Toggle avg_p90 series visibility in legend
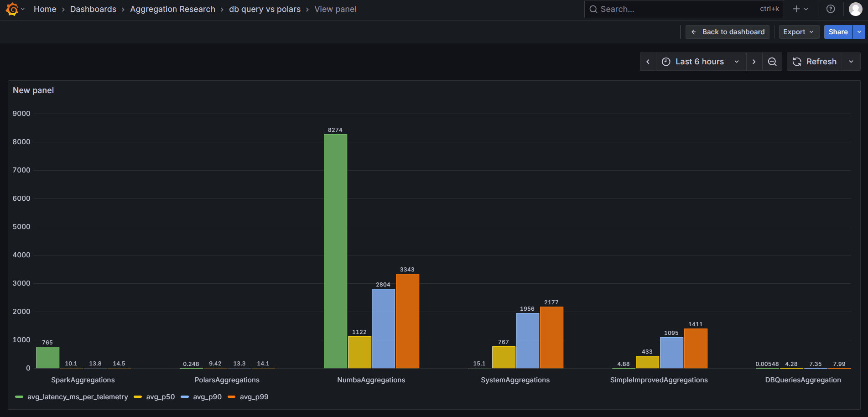The height and width of the screenshot is (417, 868). 207,397
